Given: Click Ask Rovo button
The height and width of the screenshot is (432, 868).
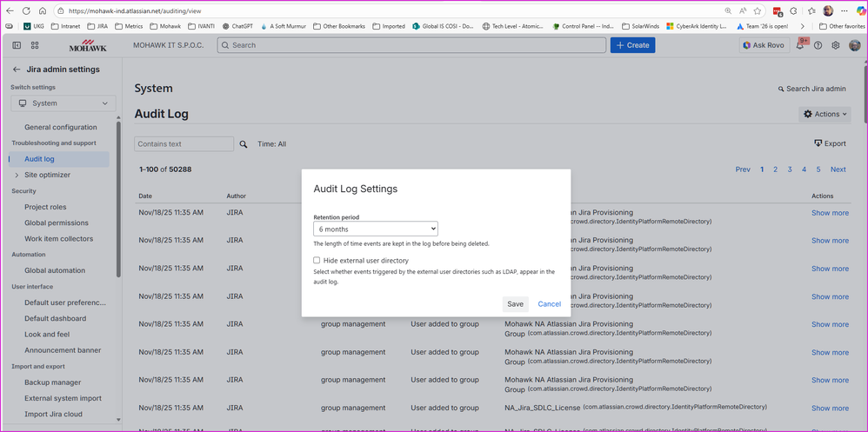Looking at the screenshot, I should click(764, 45).
